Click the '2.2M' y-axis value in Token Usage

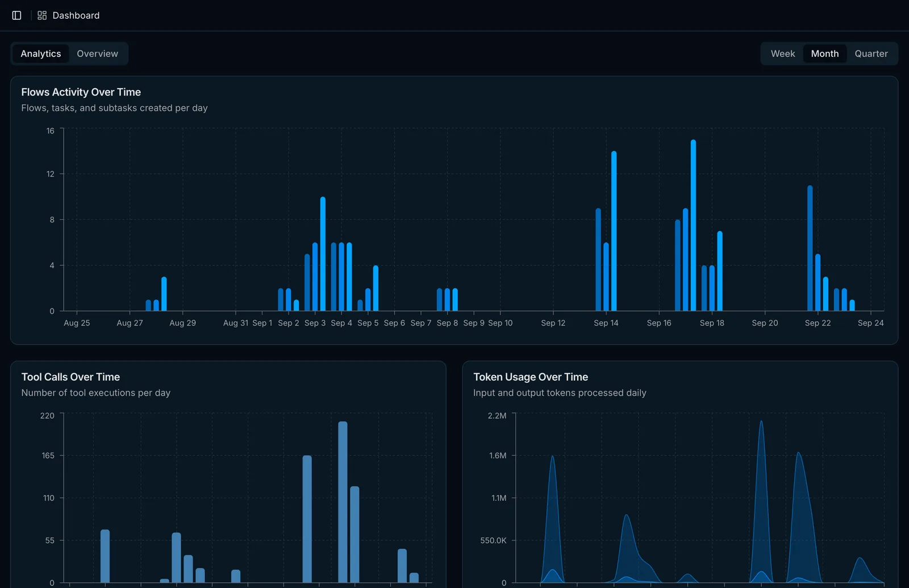coord(497,416)
